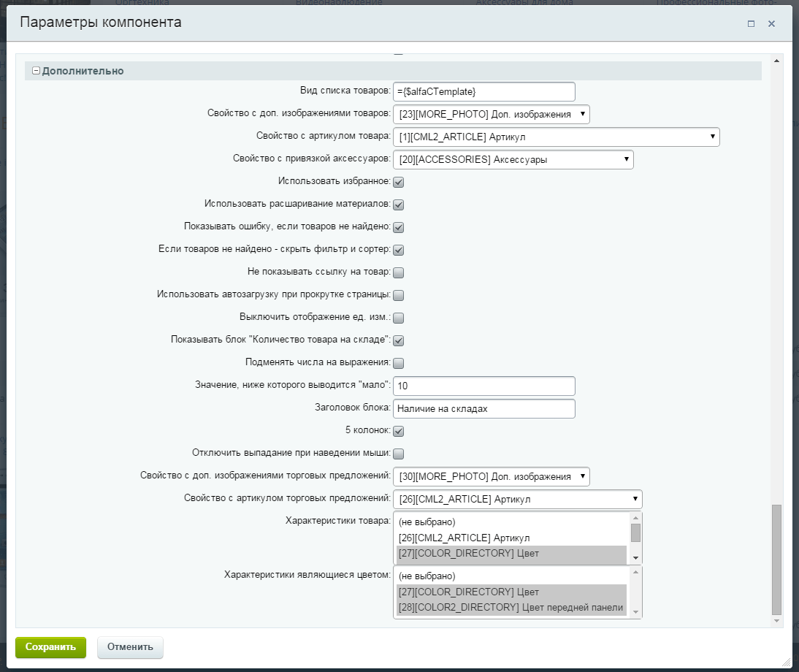Open доп. изображениями торговых предложений dropdown
This screenshot has height=672, width=799.
(492, 476)
